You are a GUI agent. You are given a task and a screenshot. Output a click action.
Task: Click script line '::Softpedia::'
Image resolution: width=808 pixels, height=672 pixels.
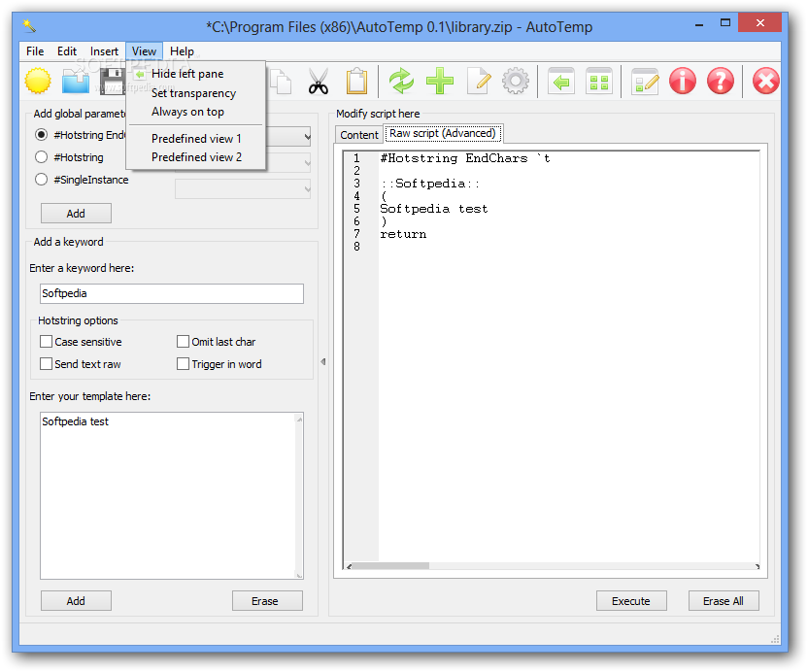430,184
